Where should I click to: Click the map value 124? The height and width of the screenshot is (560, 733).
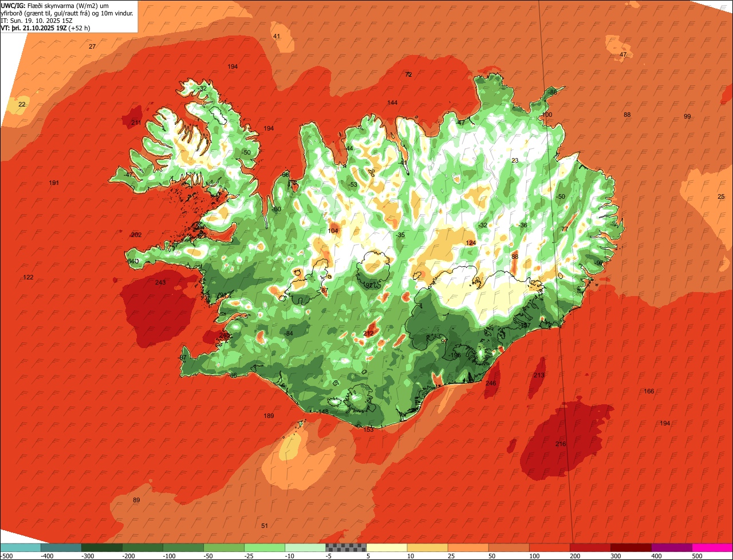pyautogui.click(x=471, y=243)
